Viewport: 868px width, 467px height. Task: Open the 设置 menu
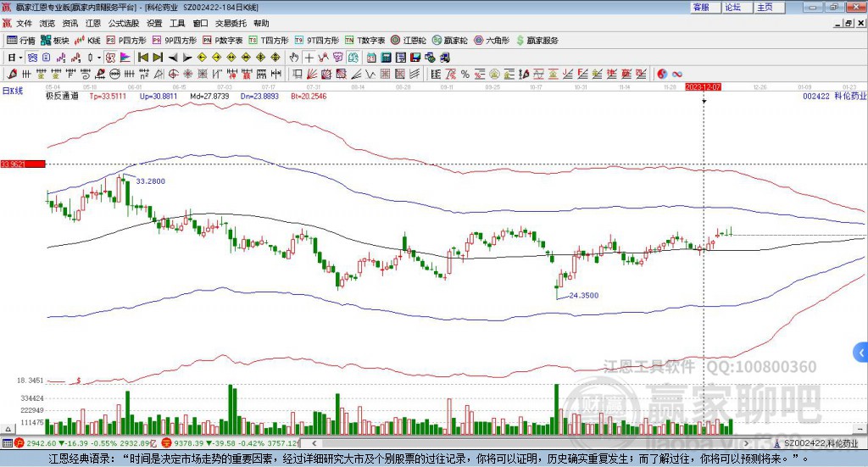pyautogui.click(x=154, y=23)
